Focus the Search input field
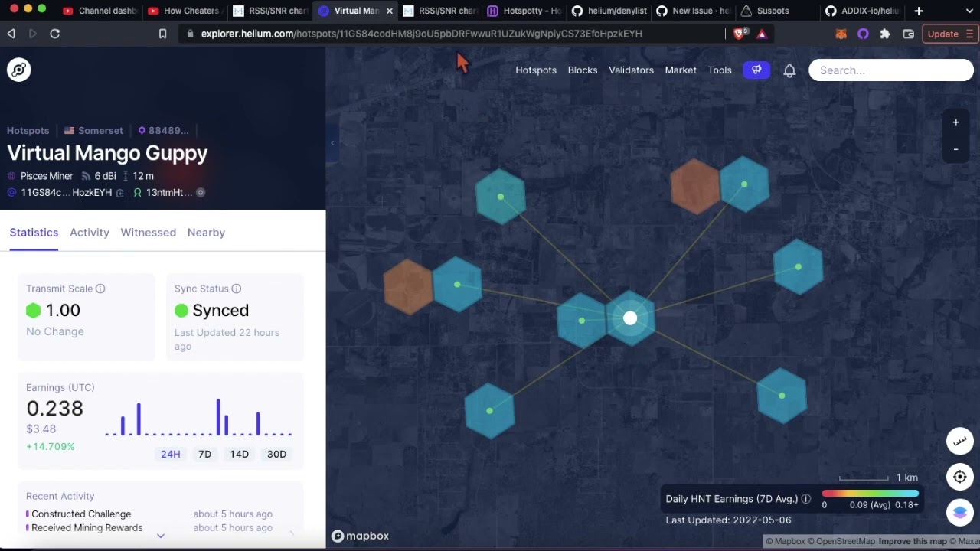The height and width of the screenshot is (551, 980). click(891, 70)
